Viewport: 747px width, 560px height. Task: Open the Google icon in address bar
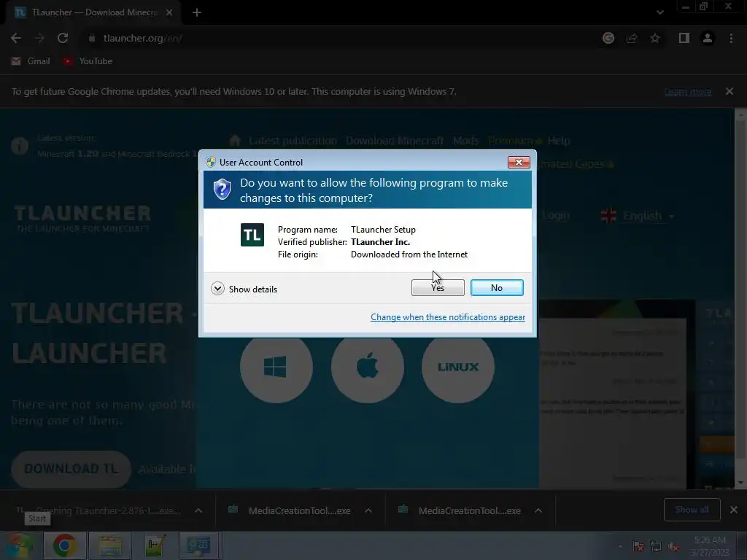[x=608, y=38]
